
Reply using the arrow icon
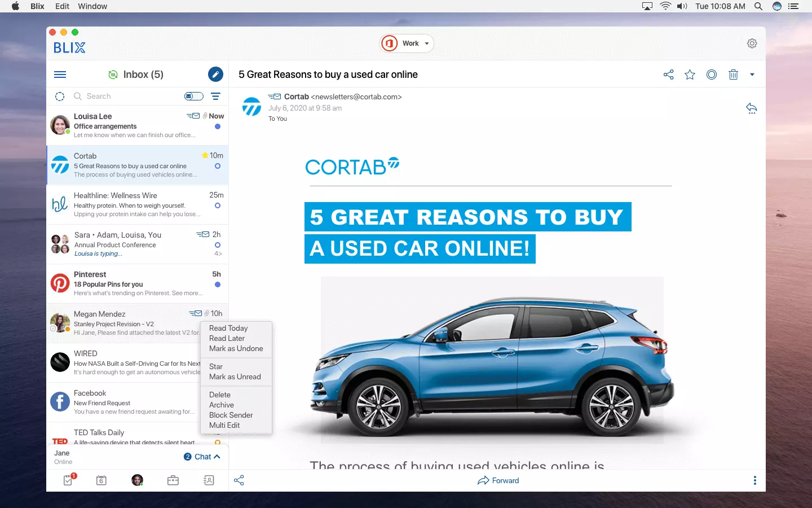[751, 108]
